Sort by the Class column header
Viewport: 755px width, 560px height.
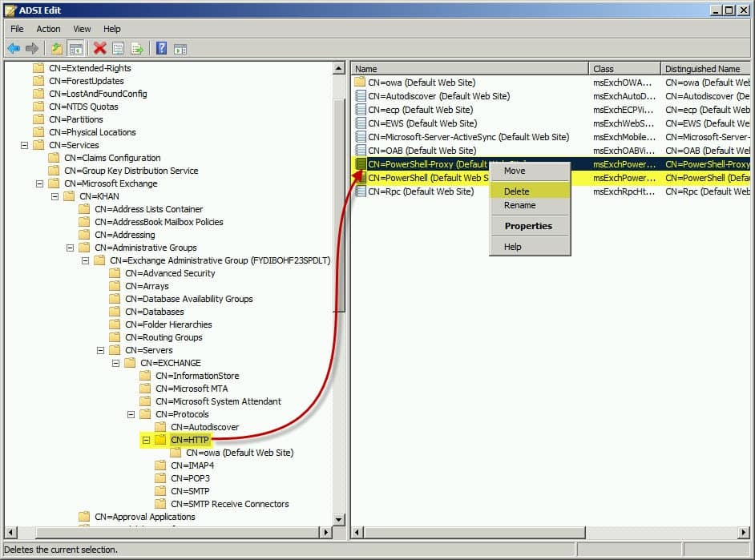coord(624,69)
